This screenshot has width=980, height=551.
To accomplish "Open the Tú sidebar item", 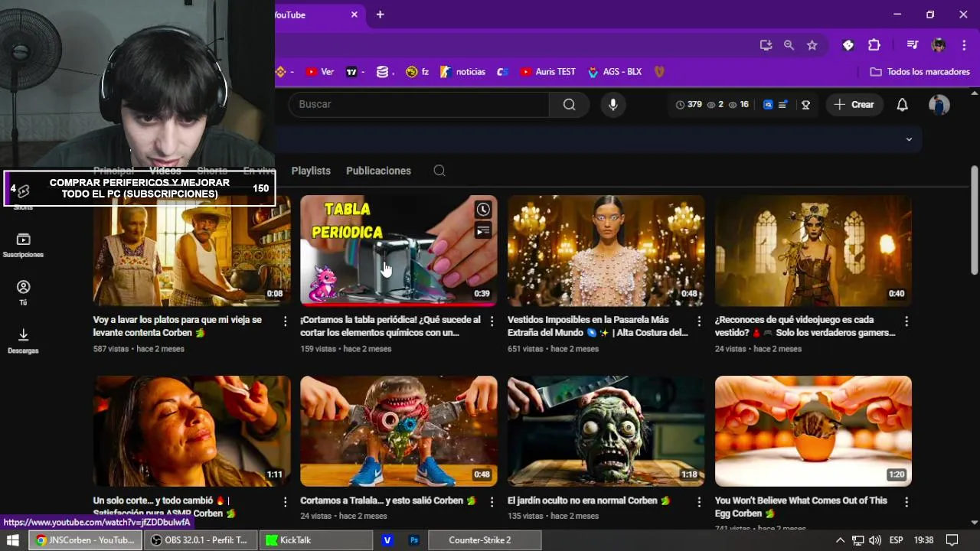I will pos(23,292).
